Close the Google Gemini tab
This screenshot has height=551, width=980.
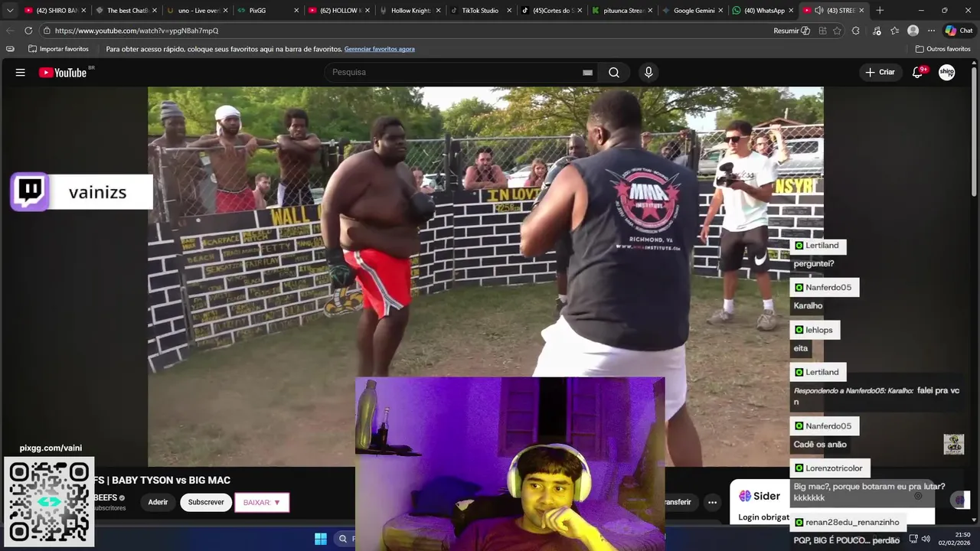point(720,11)
